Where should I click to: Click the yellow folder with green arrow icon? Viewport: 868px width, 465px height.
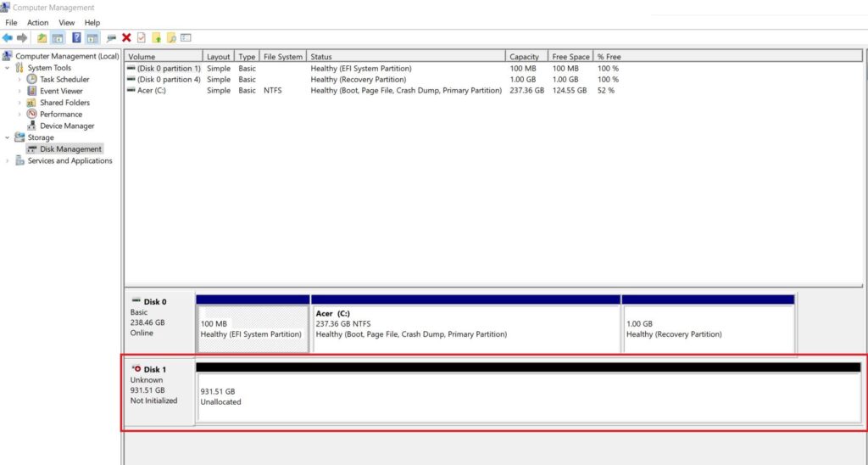coord(157,37)
